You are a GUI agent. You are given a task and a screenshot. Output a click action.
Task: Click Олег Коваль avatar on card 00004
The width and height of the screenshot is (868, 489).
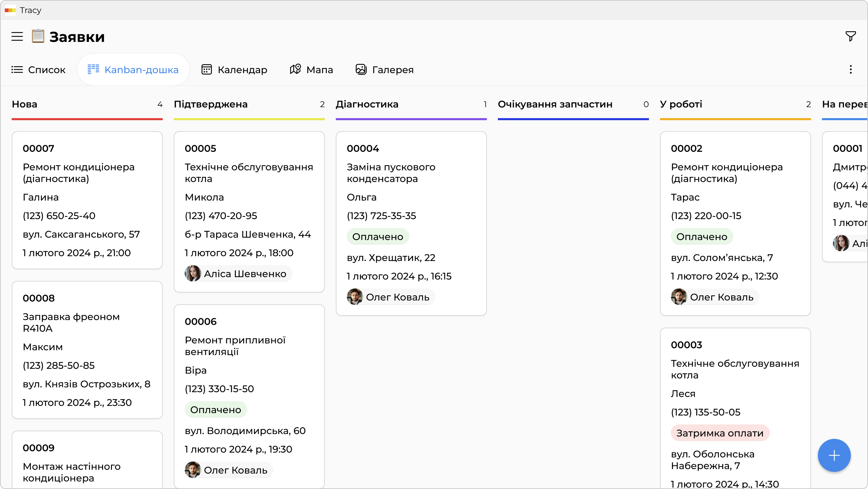point(355,297)
